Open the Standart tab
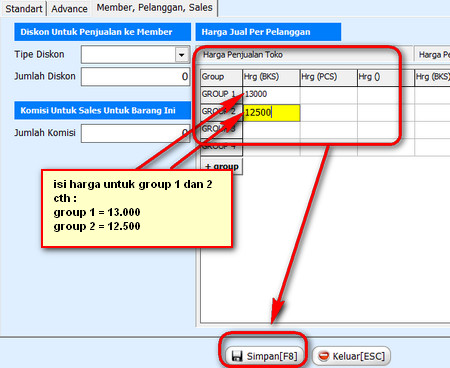The image size is (450, 368). point(24,8)
